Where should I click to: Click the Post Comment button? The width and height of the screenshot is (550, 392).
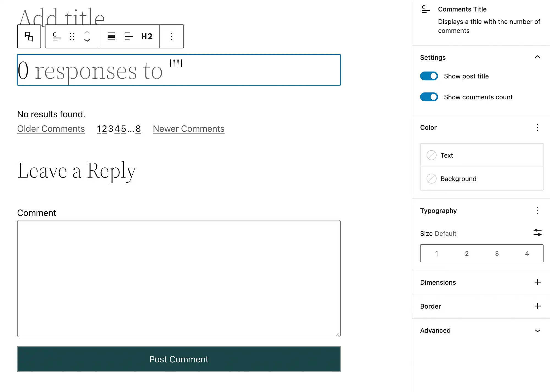179,359
